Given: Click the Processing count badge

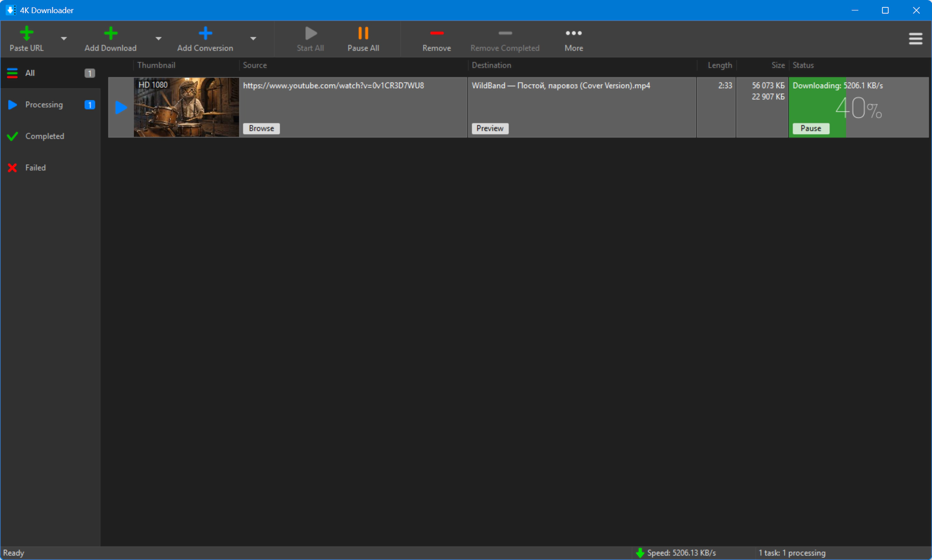Looking at the screenshot, I should coord(89,105).
